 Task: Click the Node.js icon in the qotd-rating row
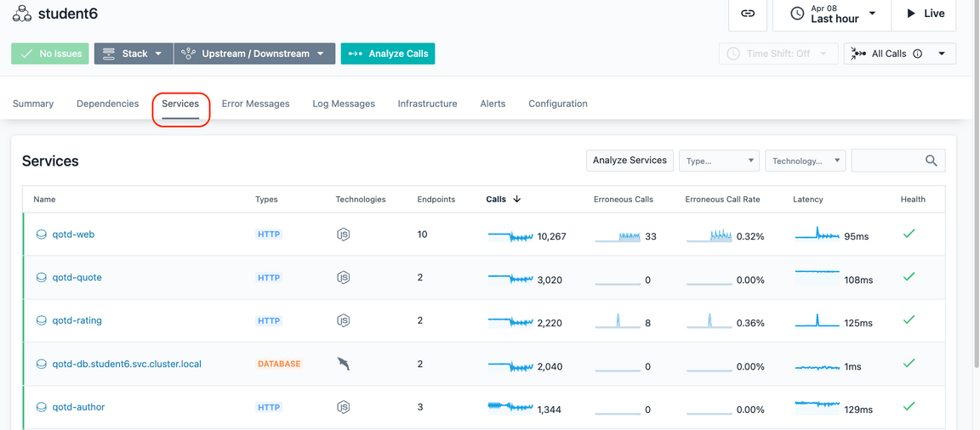(x=343, y=320)
